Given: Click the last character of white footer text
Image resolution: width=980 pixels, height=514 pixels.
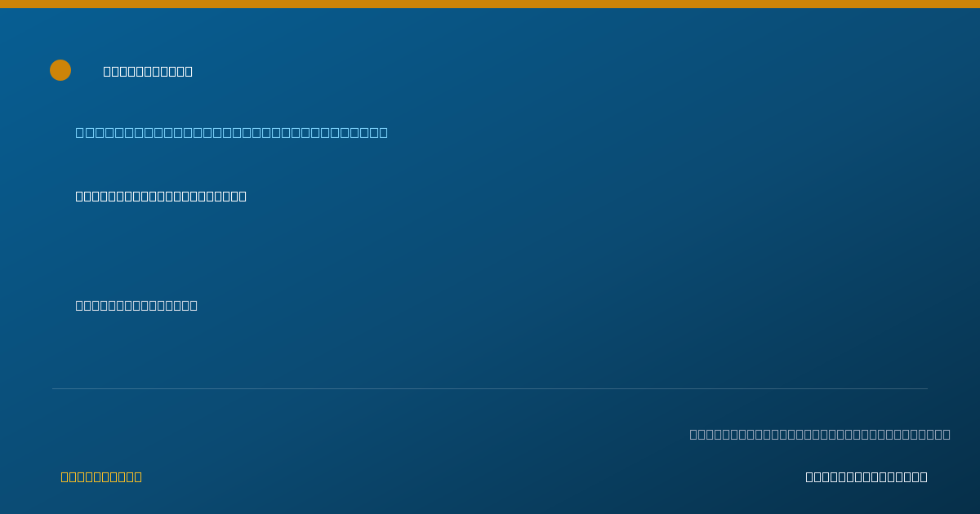Looking at the screenshot, I should (924, 476).
